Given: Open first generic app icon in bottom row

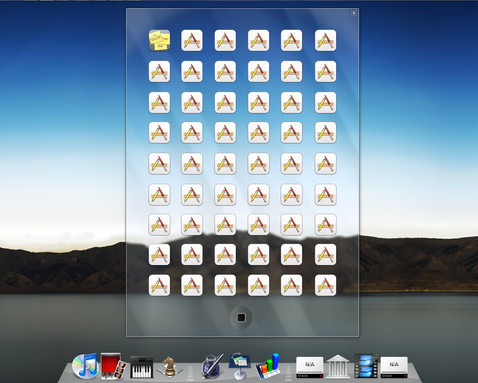Looking at the screenshot, I should point(159,285).
